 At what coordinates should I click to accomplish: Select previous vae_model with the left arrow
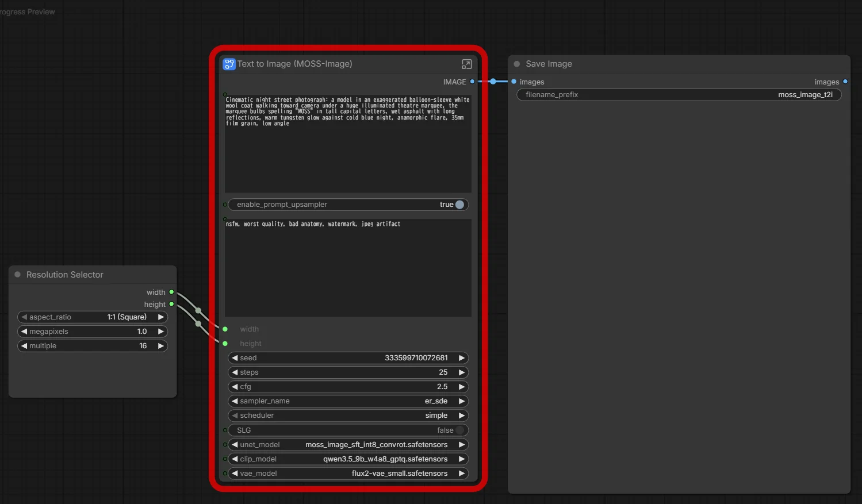235,474
